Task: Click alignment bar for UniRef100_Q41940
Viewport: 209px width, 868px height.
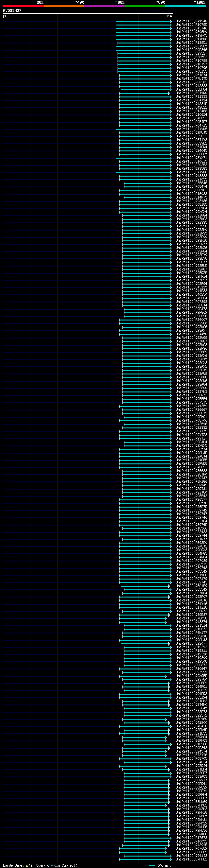Action: (x=144, y=21)
